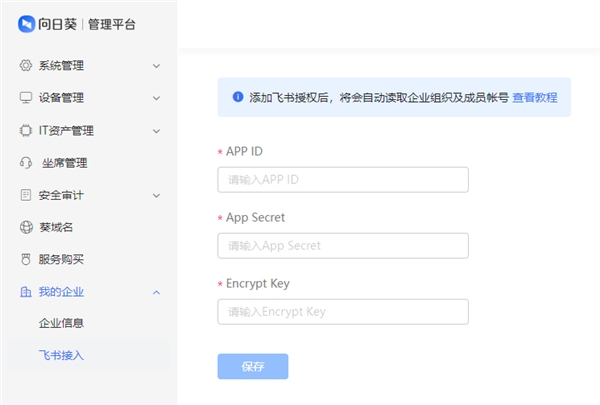Expand 安全审计 with its chevron
600x405 pixels.
[x=156, y=196]
